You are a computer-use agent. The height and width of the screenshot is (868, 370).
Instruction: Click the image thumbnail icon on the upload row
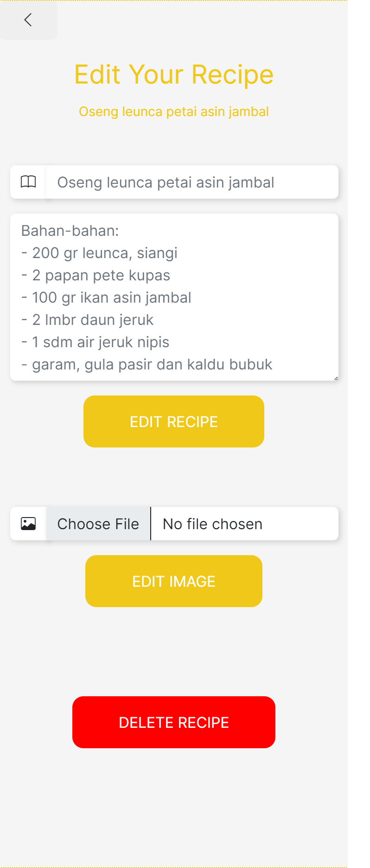click(28, 523)
